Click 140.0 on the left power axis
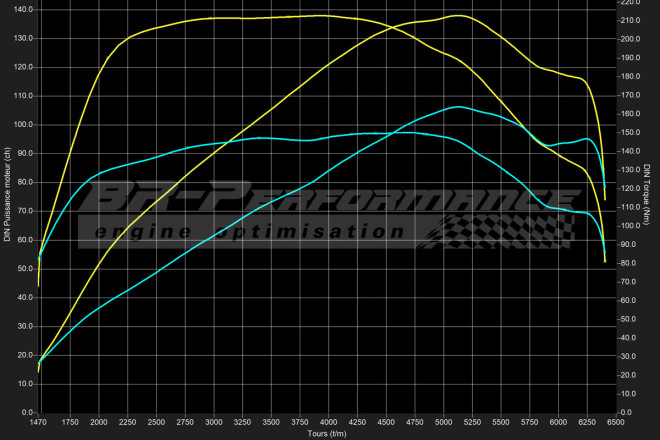The image size is (660, 440). click(x=22, y=9)
